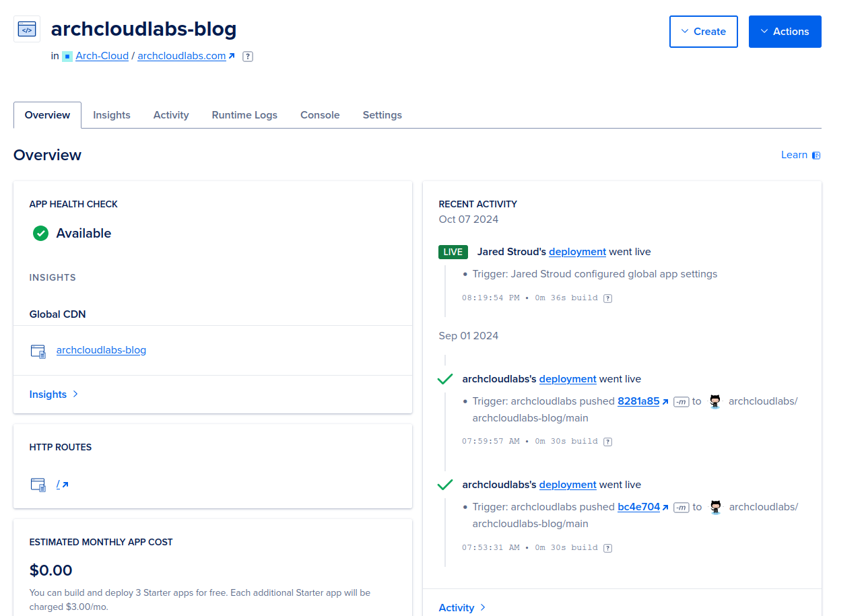The height and width of the screenshot is (616, 864).
Task: Click the help icon beside 07:53:31 AM build
Action: tap(607, 548)
